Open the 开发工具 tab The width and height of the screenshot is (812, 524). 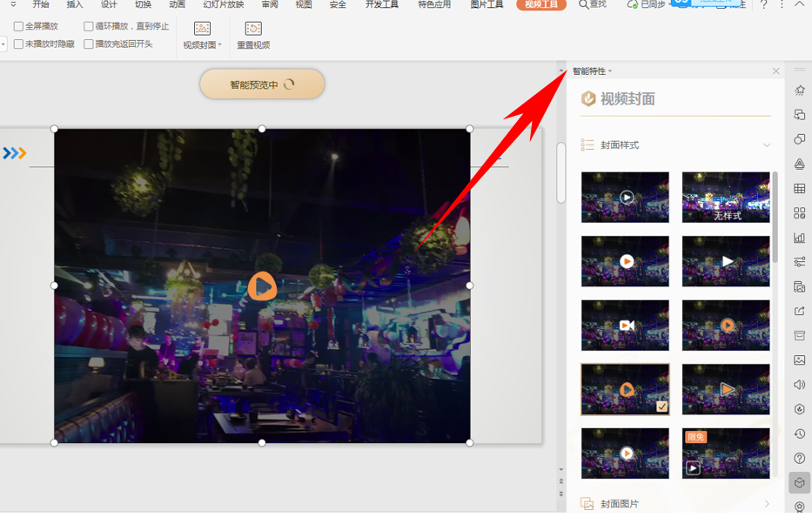point(382,4)
